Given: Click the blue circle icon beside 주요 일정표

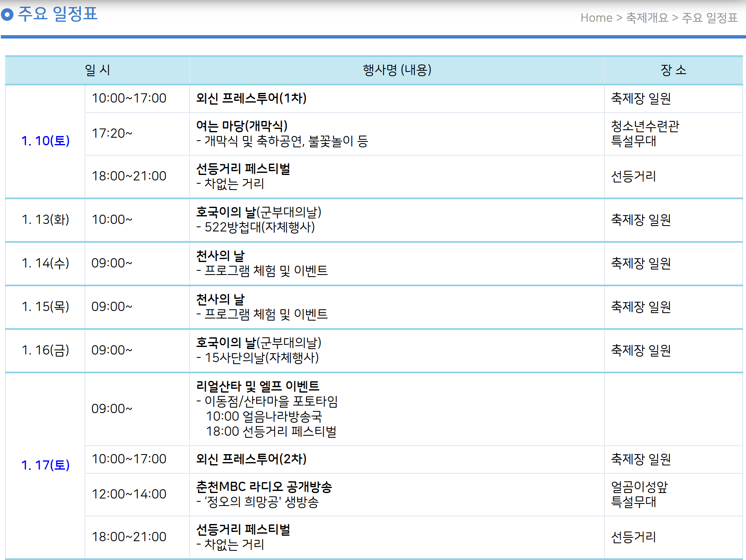Looking at the screenshot, I should tap(7, 15).
